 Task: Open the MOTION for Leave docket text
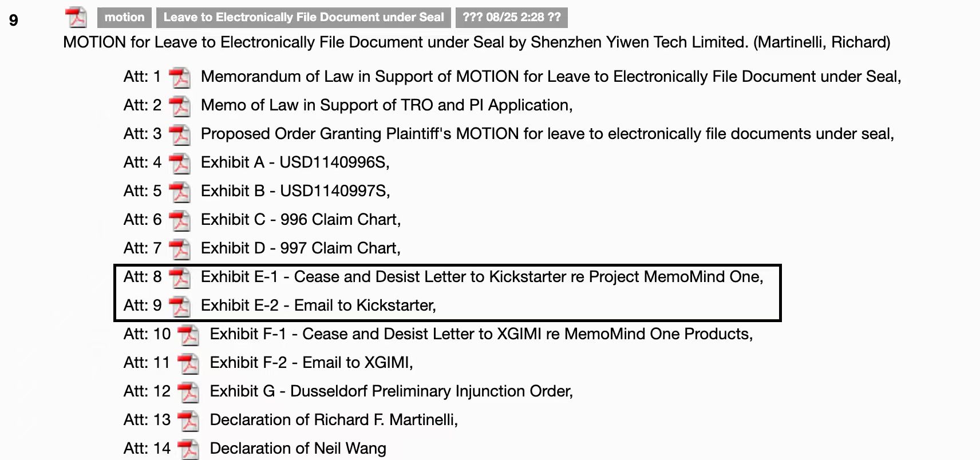[476, 42]
